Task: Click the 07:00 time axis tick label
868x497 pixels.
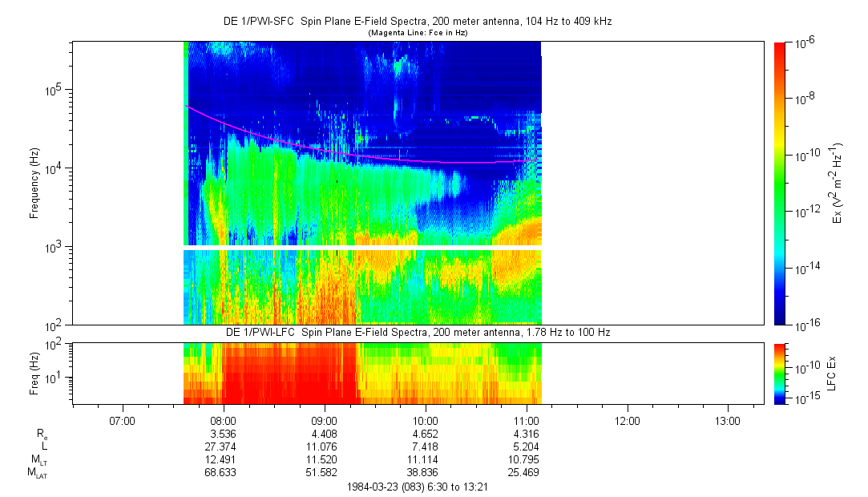Action: tap(122, 420)
